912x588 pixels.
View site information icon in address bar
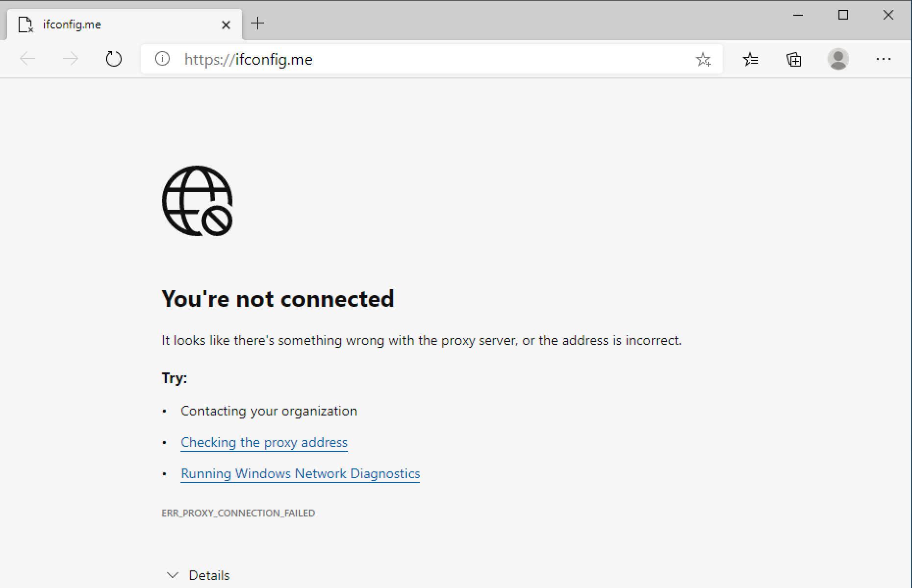tap(162, 59)
